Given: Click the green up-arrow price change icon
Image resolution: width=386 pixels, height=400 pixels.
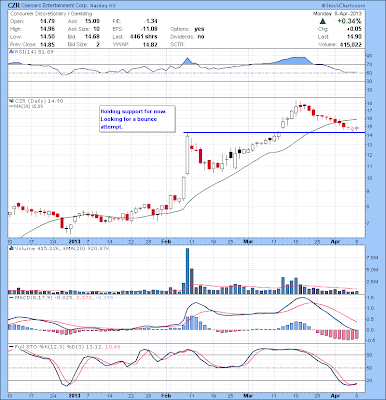Looking at the screenshot, I should coord(322,21).
